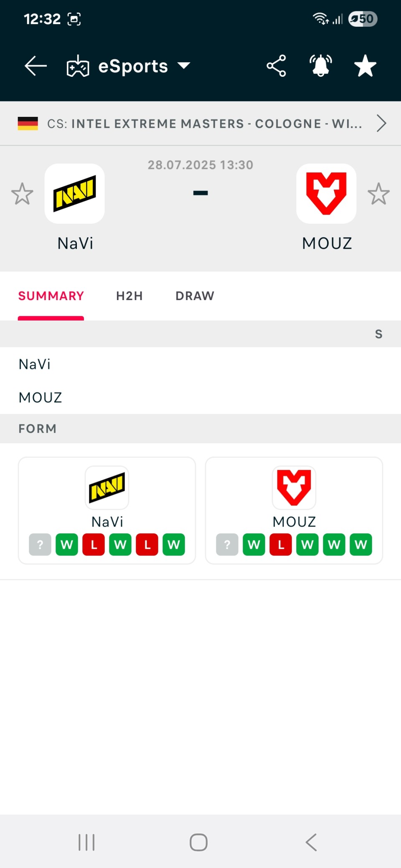Switch to the DRAW tab
Viewport: 401px width, 868px height.
click(x=195, y=296)
